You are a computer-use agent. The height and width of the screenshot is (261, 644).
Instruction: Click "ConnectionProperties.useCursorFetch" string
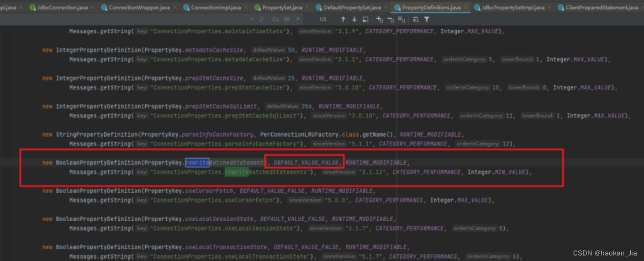point(212,201)
